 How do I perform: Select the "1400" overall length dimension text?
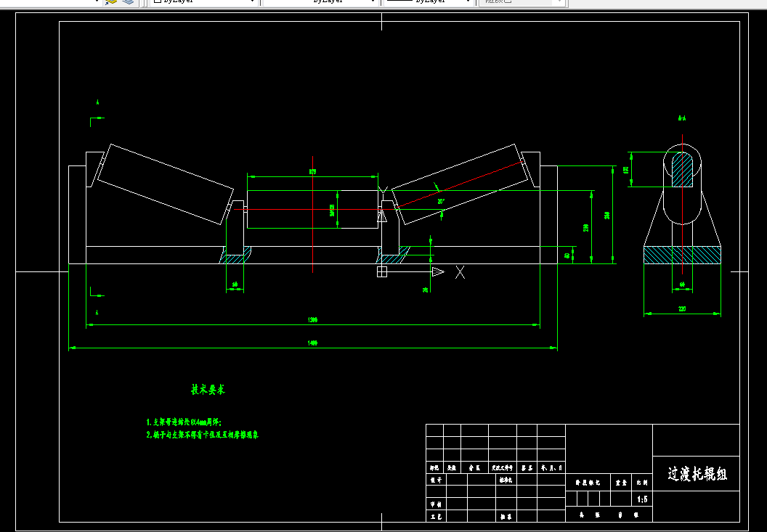(312, 343)
